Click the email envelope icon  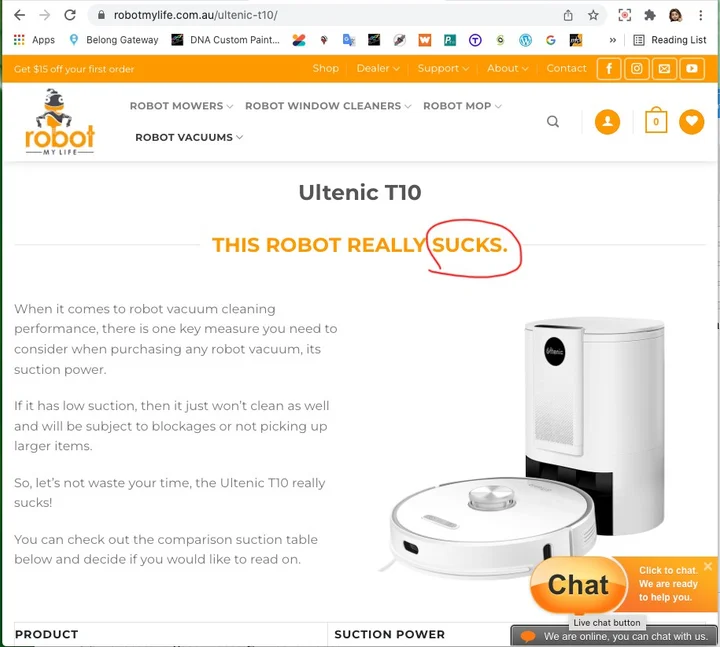coord(664,69)
